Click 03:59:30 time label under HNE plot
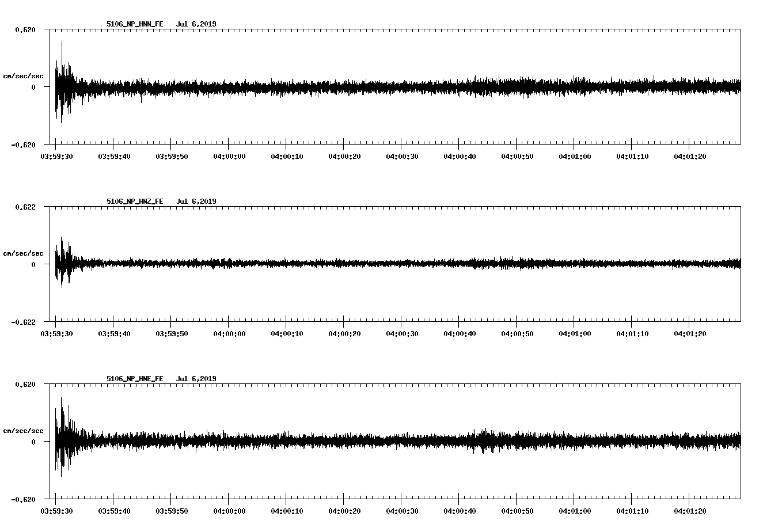782x532 pixels. tap(56, 511)
